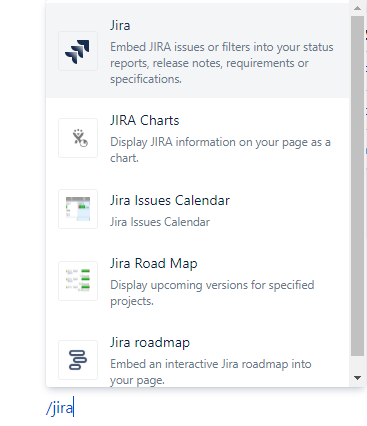This screenshot has width=367, height=426.
Task: Choose the JIRA Charts macro entry
Action: [x=197, y=138]
